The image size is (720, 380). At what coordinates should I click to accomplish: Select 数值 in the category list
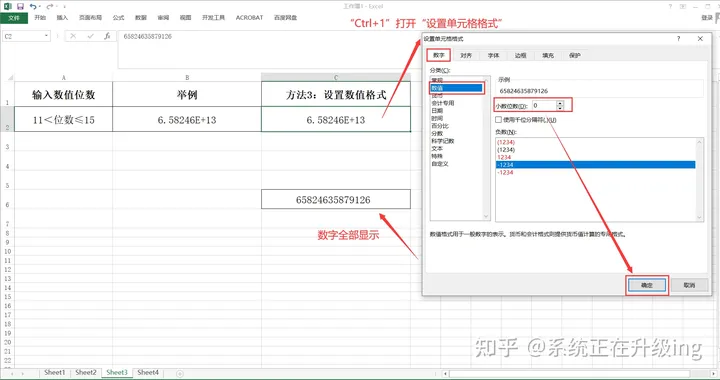coord(457,88)
